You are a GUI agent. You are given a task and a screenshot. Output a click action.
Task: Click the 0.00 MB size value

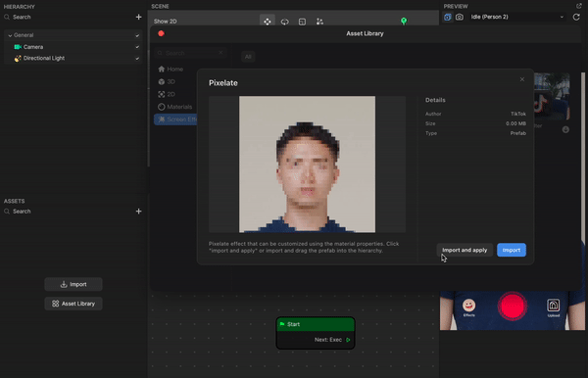pyautogui.click(x=515, y=123)
